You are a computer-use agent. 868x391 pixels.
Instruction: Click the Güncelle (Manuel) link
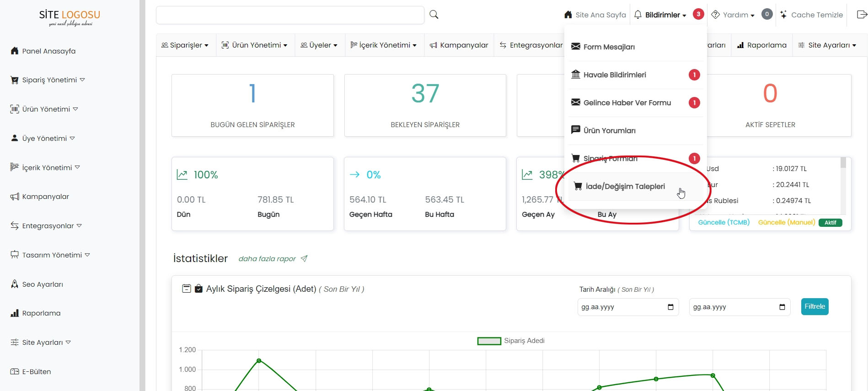(x=787, y=222)
